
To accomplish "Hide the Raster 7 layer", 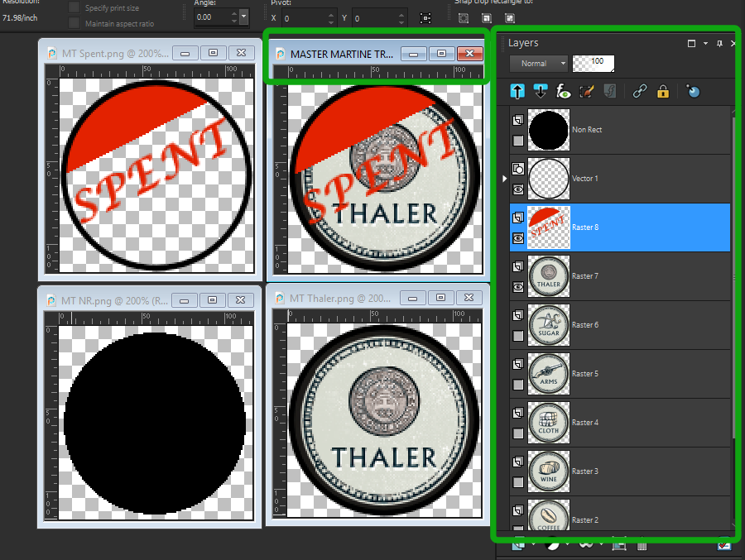I will 518,286.
